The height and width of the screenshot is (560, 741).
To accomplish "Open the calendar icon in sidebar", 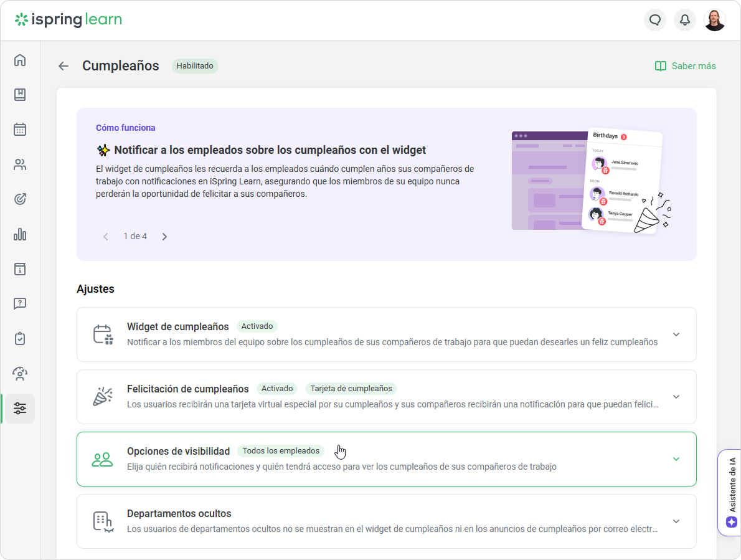I will [x=20, y=130].
